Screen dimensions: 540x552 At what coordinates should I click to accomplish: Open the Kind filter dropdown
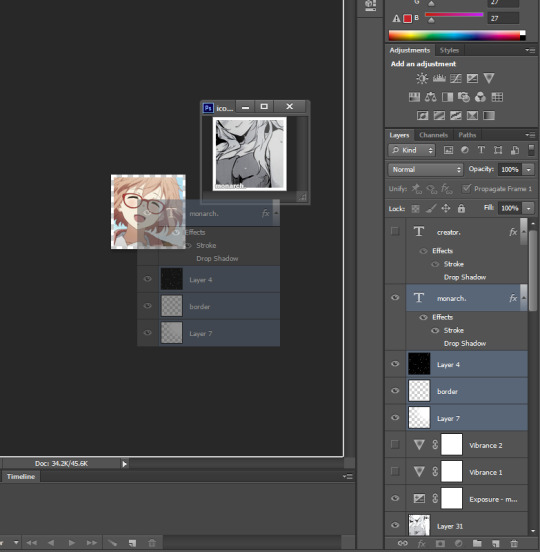pos(412,150)
